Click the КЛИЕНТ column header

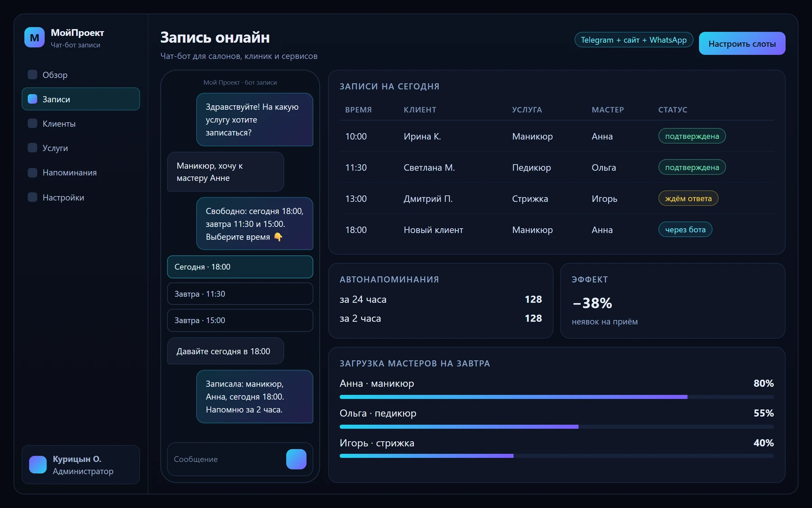pos(420,110)
